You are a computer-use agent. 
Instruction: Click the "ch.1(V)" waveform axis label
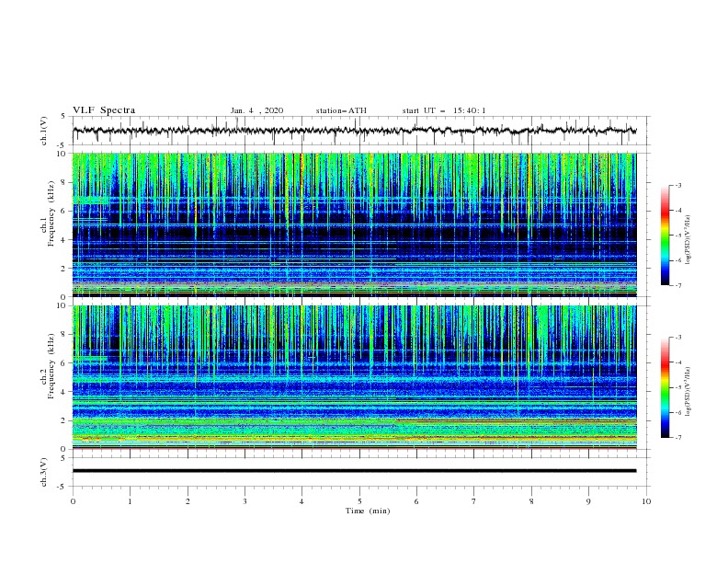tap(44, 131)
